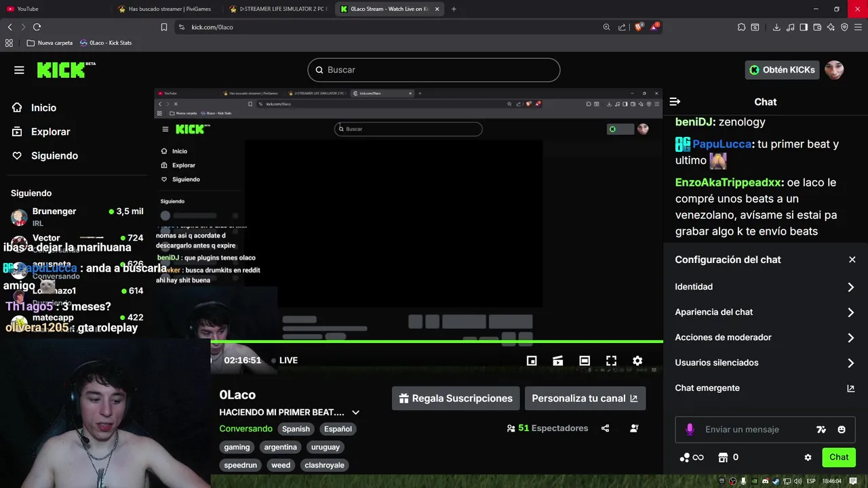Enable picture-in-picture mini player
The image size is (868, 488).
pos(532,361)
